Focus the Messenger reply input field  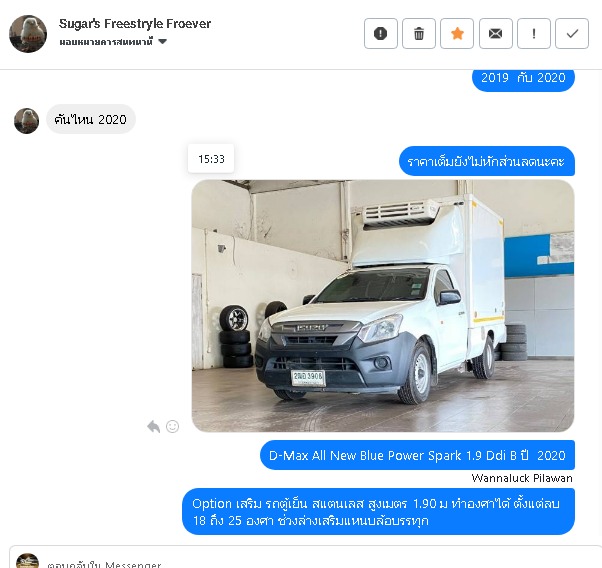(x=307, y=561)
